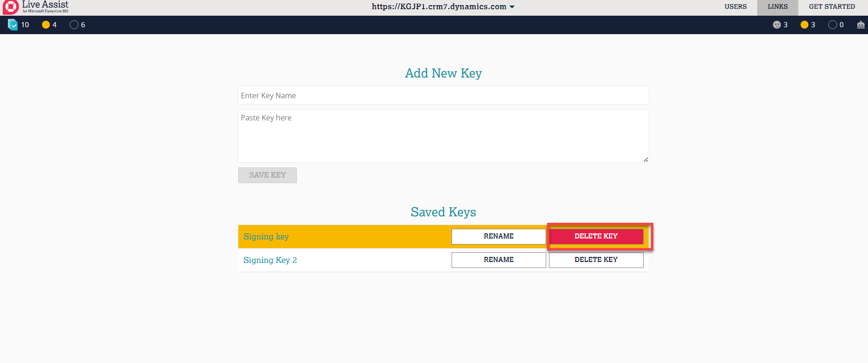This screenshot has height=363, width=868.
Task: Click the right-side empty circle showing 0
Action: pos(832,25)
